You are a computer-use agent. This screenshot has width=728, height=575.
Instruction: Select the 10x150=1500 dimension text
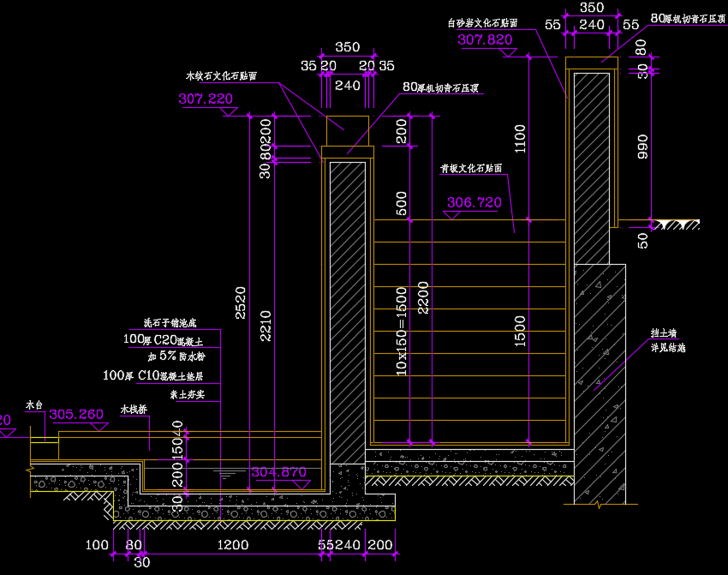[x=401, y=331]
